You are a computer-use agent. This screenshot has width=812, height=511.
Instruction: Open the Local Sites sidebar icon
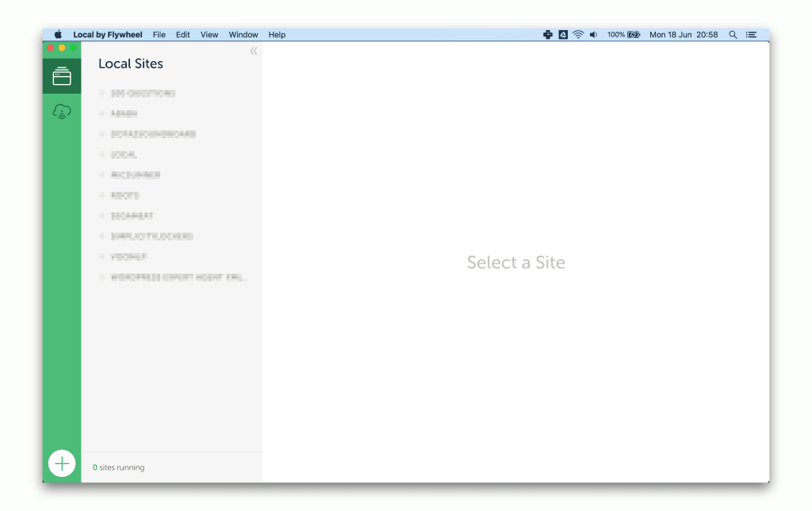click(x=62, y=76)
